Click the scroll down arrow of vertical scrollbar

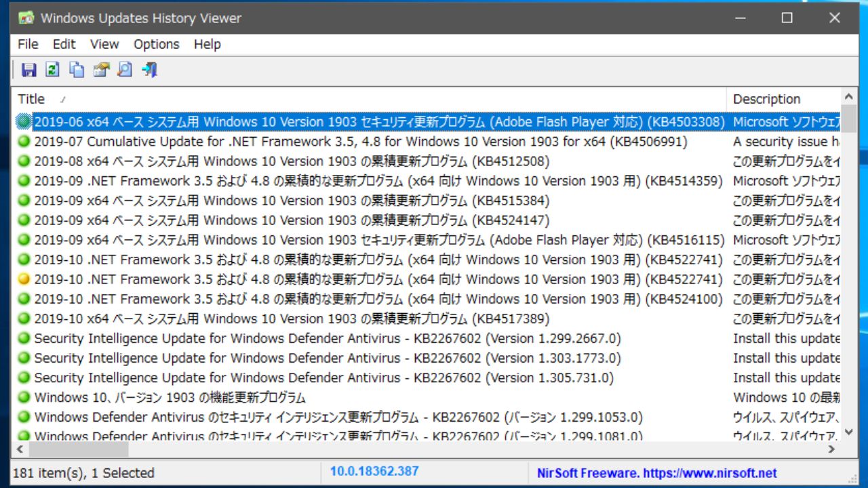click(x=849, y=432)
